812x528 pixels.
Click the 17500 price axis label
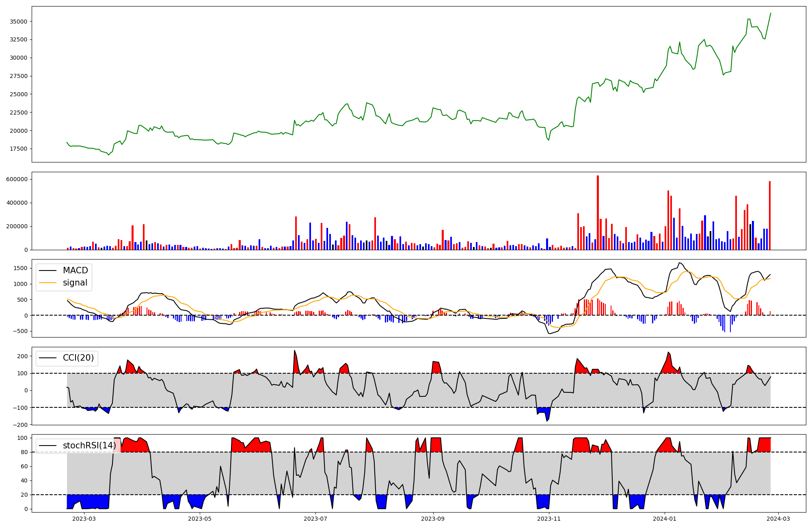(x=18, y=149)
